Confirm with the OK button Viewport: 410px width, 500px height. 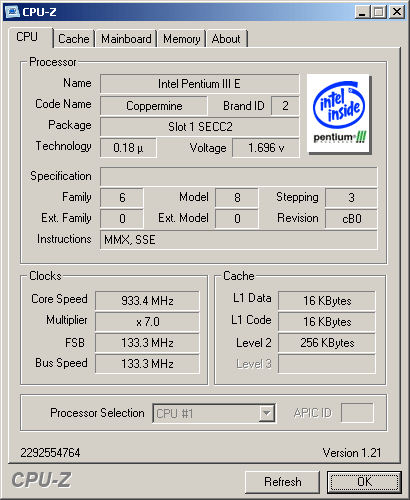[x=364, y=482]
